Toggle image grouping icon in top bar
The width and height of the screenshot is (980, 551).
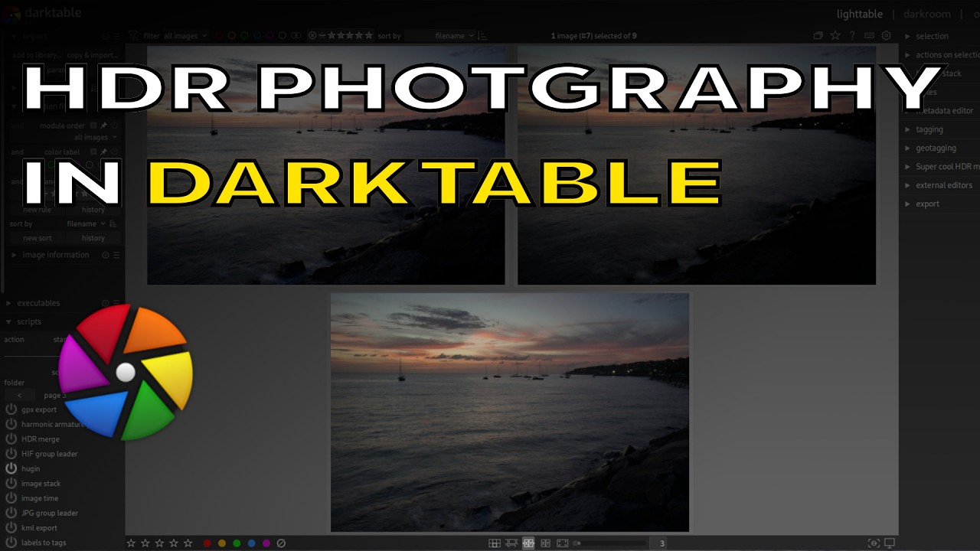coord(818,35)
